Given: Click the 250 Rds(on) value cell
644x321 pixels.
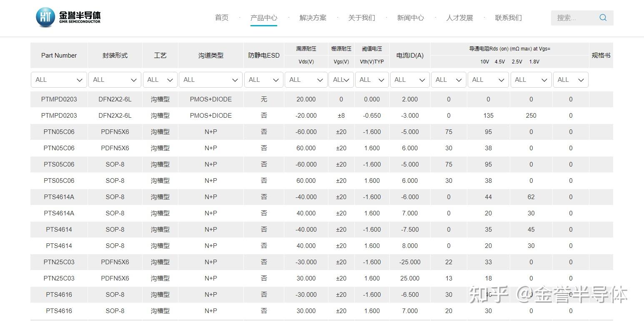Looking at the screenshot, I should pyautogui.click(x=531, y=116).
